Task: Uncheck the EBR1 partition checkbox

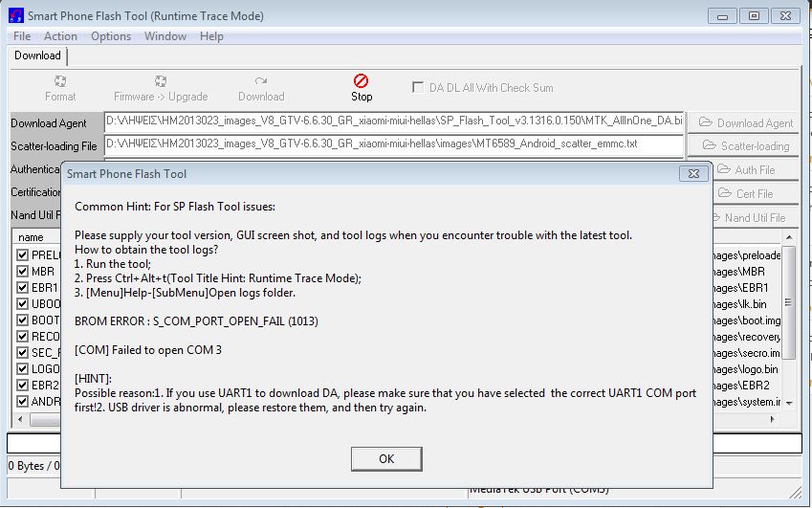Action: coord(22,287)
